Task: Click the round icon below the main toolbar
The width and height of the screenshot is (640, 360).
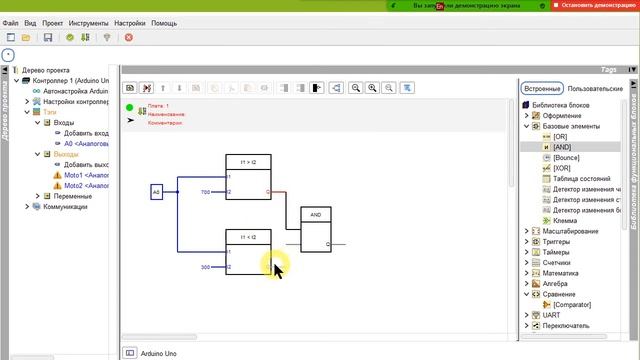Action: (x=8, y=55)
